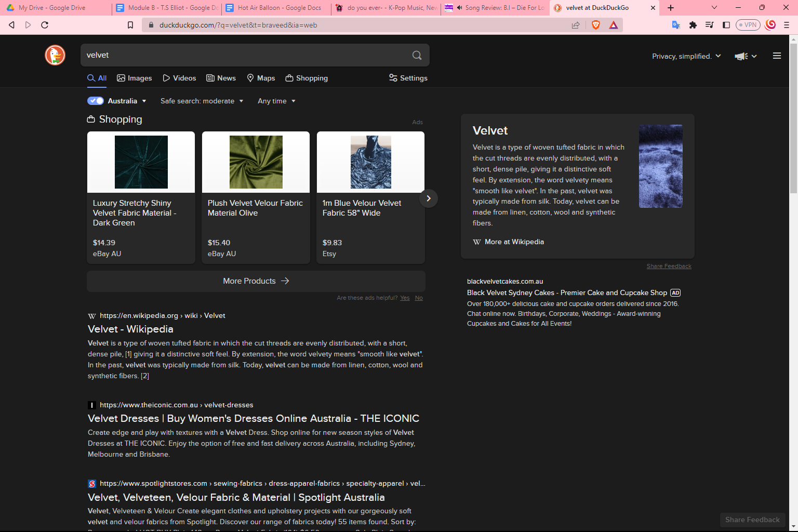Click the Spotlight favicon beside spotlightstores.com

click(x=92, y=484)
